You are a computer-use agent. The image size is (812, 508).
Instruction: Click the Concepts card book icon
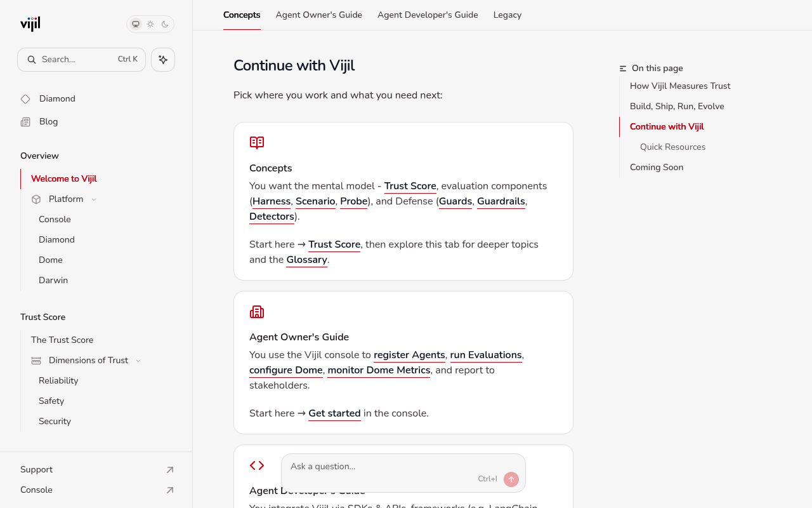(257, 143)
